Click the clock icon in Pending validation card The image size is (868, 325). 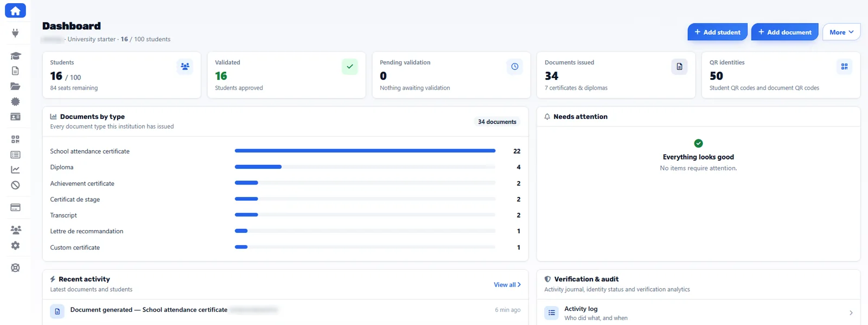tap(515, 67)
